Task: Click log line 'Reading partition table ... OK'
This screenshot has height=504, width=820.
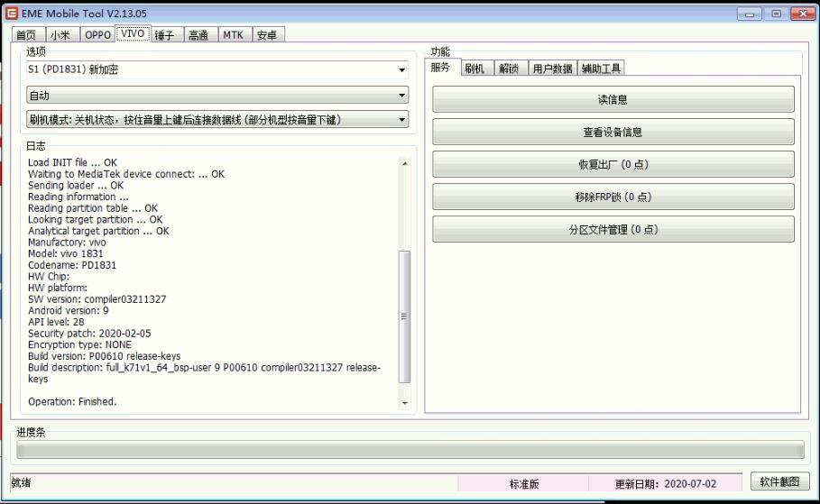Action: click(x=93, y=208)
